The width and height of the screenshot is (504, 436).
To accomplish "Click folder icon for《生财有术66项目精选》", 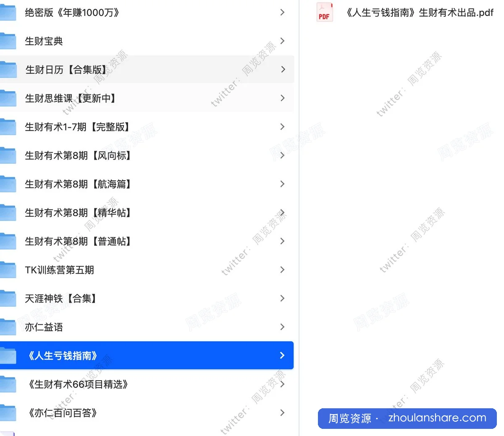I will point(8,384).
